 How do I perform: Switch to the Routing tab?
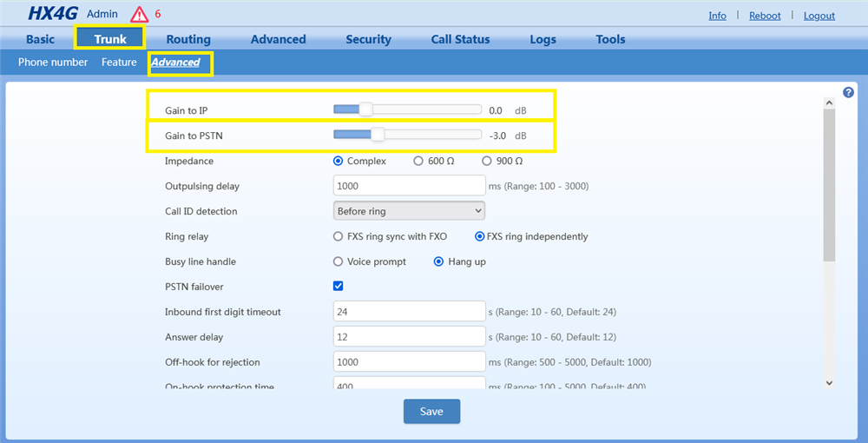click(x=188, y=39)
